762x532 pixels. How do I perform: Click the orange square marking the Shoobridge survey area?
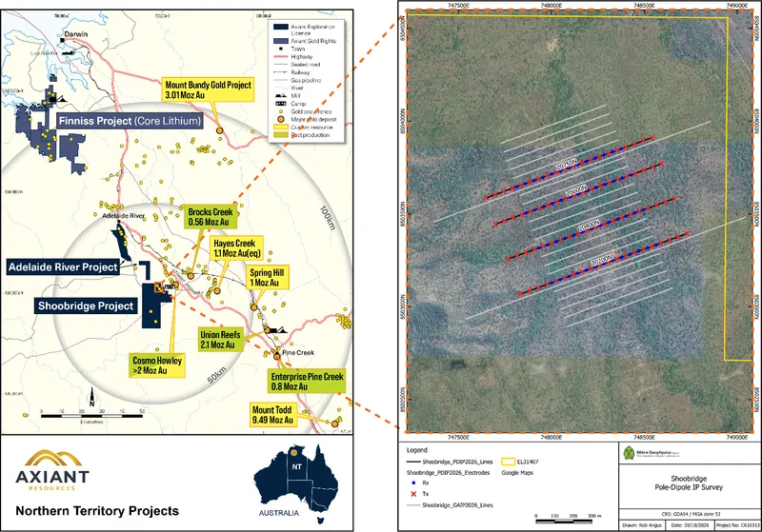click(159, 287)
